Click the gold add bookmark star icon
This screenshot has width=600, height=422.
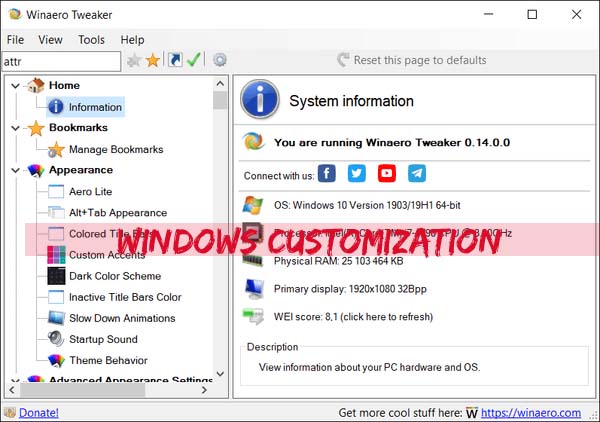tap(153, 60)
